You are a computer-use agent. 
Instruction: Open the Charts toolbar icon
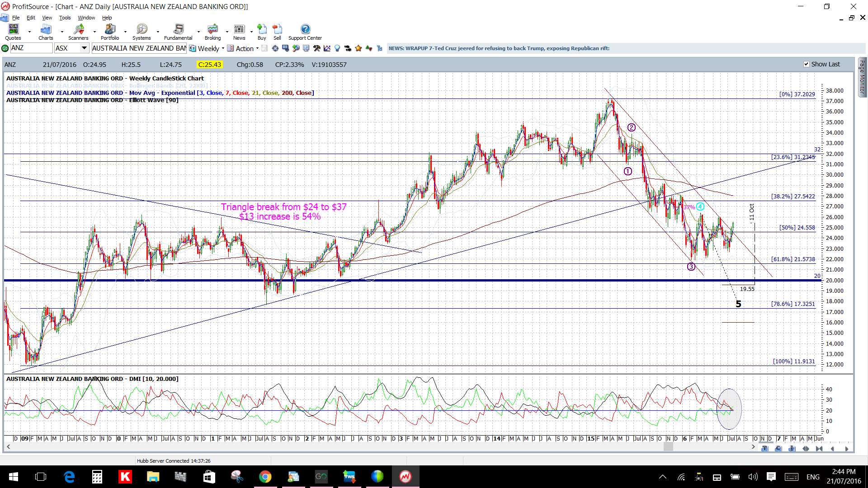[46, 32]
